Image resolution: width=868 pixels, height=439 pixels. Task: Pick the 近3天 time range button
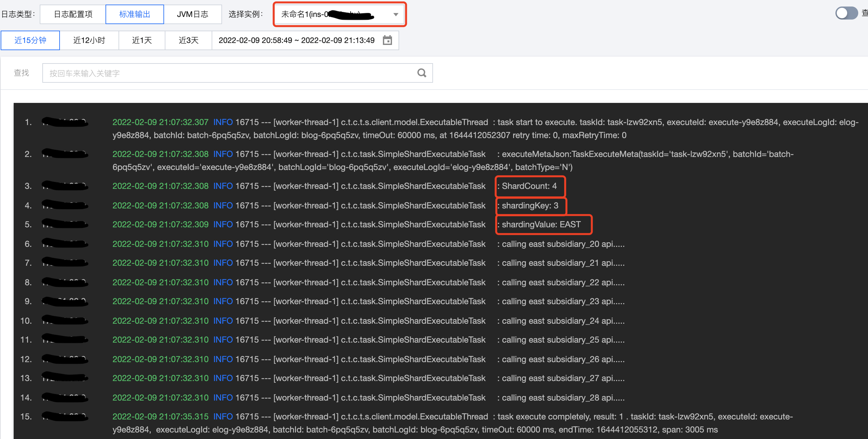coord(189,40)
